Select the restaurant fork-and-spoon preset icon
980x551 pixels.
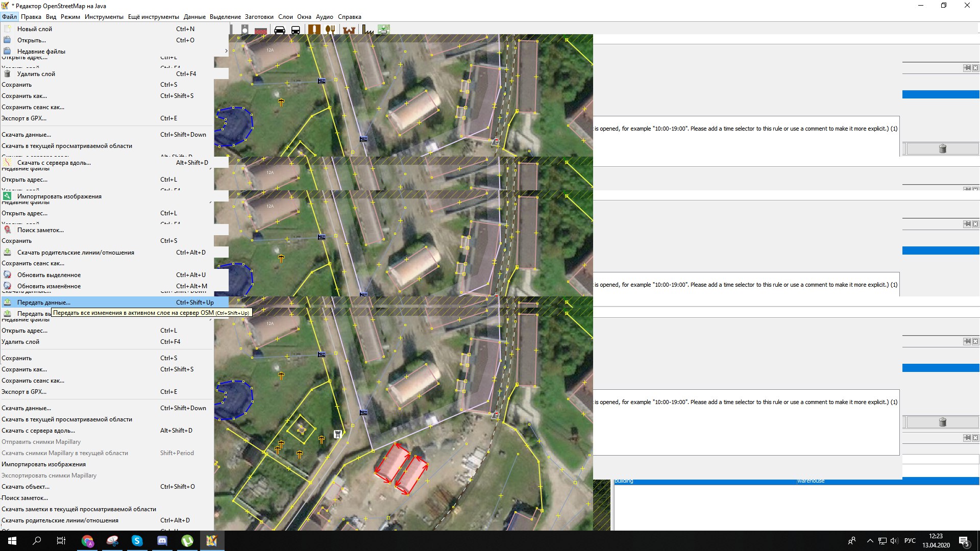(330, 30)
